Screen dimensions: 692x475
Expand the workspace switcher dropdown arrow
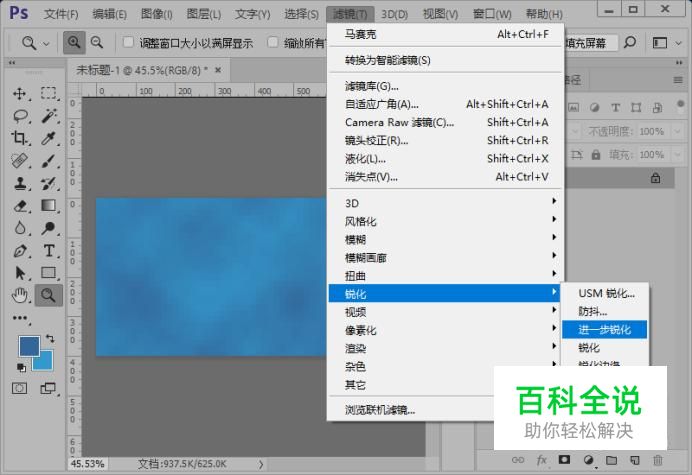[x=679, y=43]
